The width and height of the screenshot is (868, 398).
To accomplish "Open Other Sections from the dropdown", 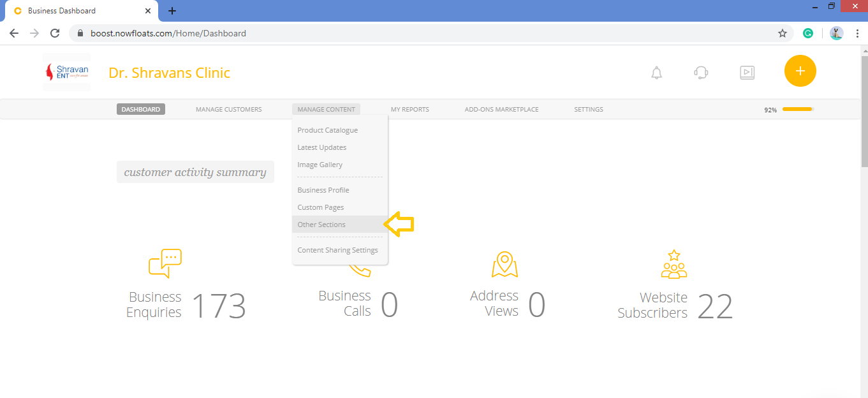I will [x=340, y=225].
